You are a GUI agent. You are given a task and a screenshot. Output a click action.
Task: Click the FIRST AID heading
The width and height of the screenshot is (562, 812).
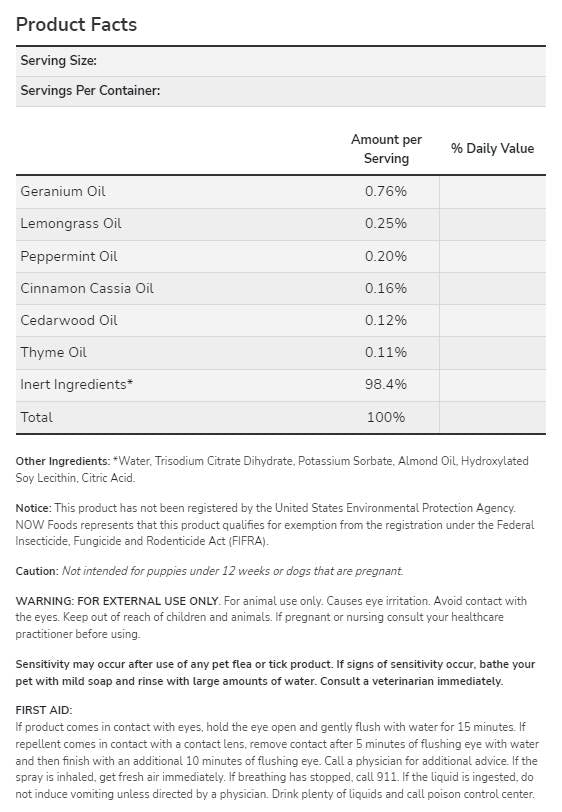44,710
